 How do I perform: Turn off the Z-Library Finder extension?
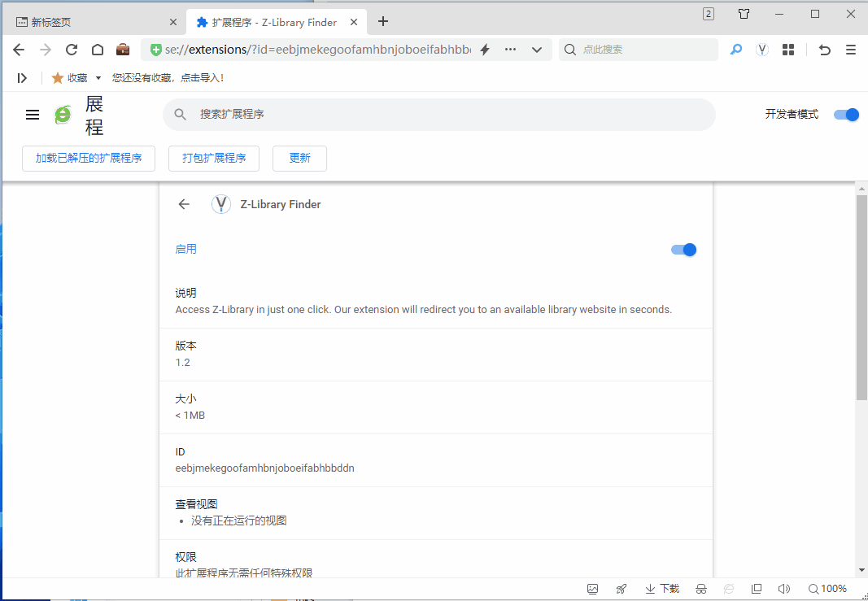[x=683, y=250]
